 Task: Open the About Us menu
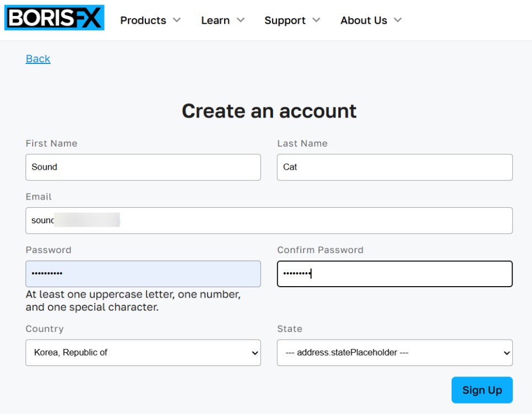click(x=371, y=20)
